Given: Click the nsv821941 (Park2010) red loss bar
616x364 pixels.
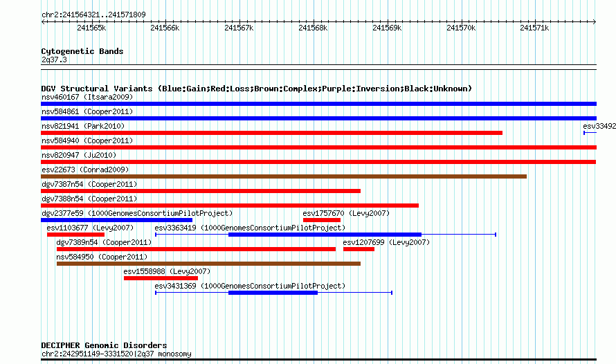Looking at the screenshot, I should click(271, 133).
